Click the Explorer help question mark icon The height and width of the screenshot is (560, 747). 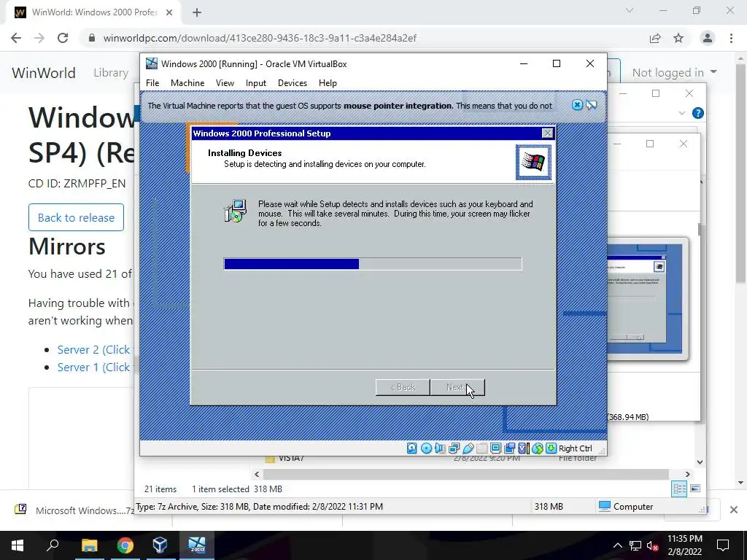(x=698, y=113)
